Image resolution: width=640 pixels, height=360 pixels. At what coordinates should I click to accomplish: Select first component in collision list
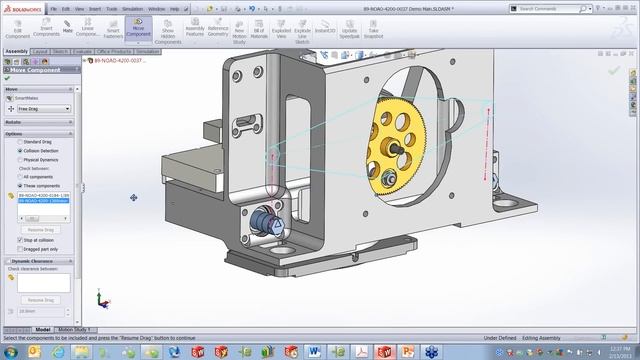[x=44, y=196]
